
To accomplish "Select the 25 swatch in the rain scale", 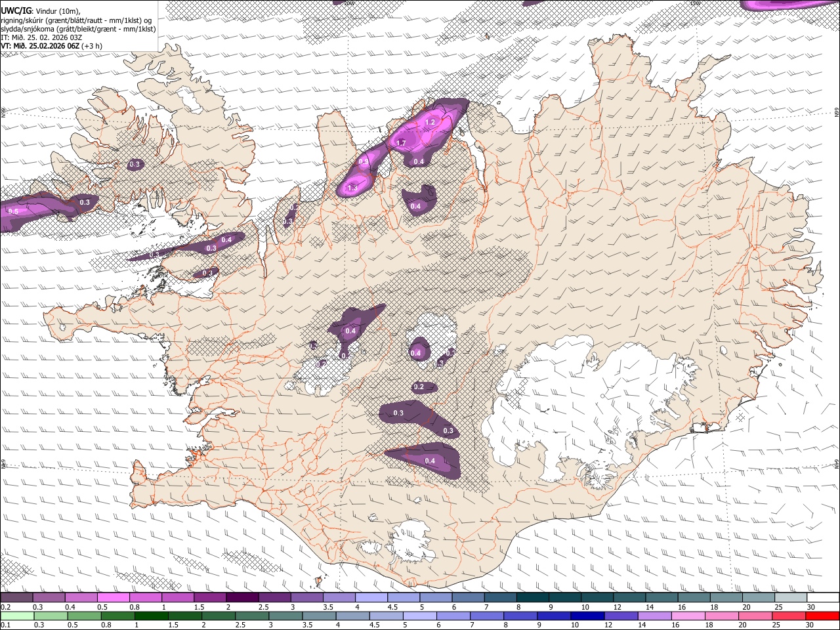I will point(788,616).
